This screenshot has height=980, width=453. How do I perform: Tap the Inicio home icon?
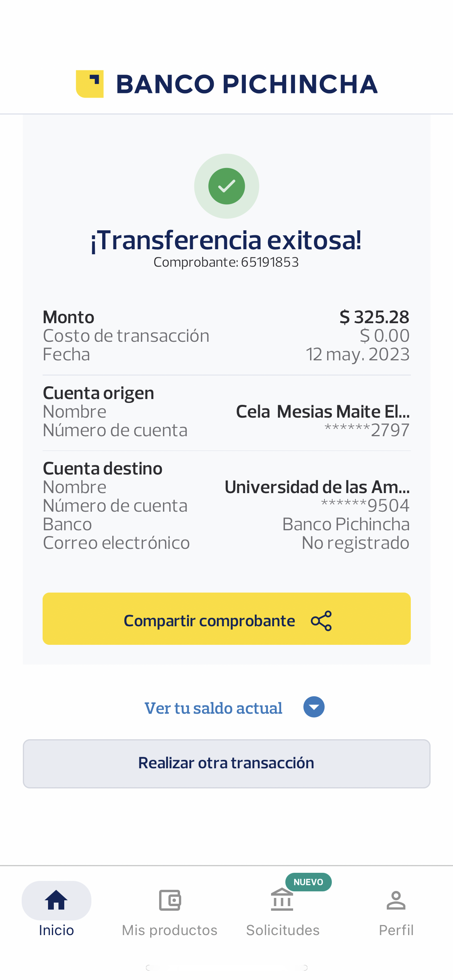[x=57, y=900]
